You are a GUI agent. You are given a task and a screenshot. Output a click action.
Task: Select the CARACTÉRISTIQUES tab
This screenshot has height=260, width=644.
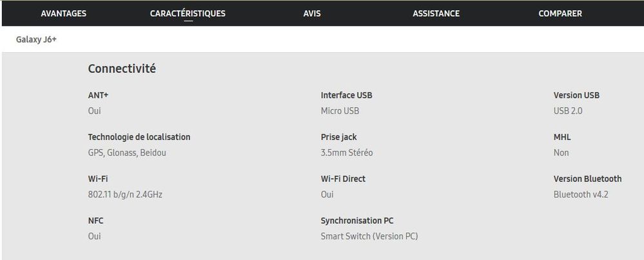pyautogui.click(x=188, y=14)
